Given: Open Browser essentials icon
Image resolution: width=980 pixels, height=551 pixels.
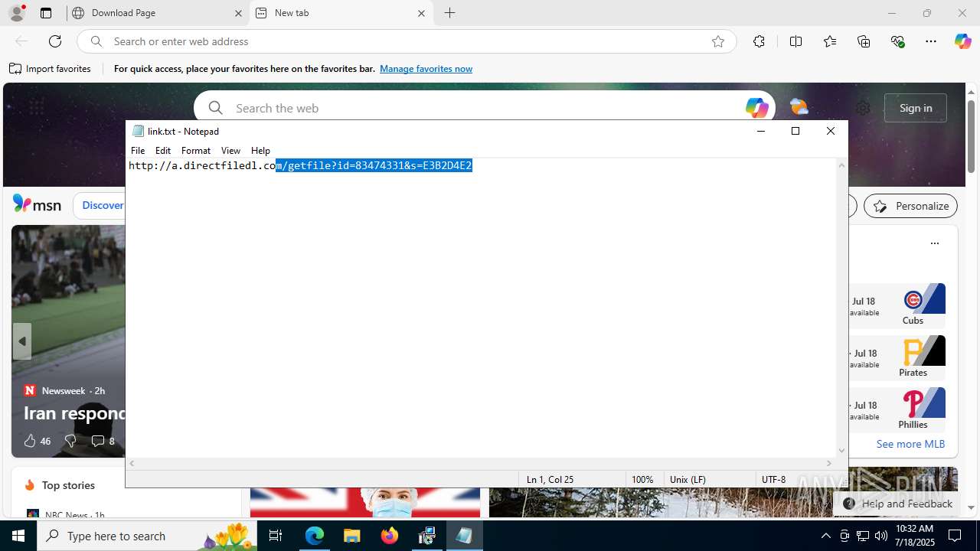Looking at the screenshot, I should [x=898, y=41].
